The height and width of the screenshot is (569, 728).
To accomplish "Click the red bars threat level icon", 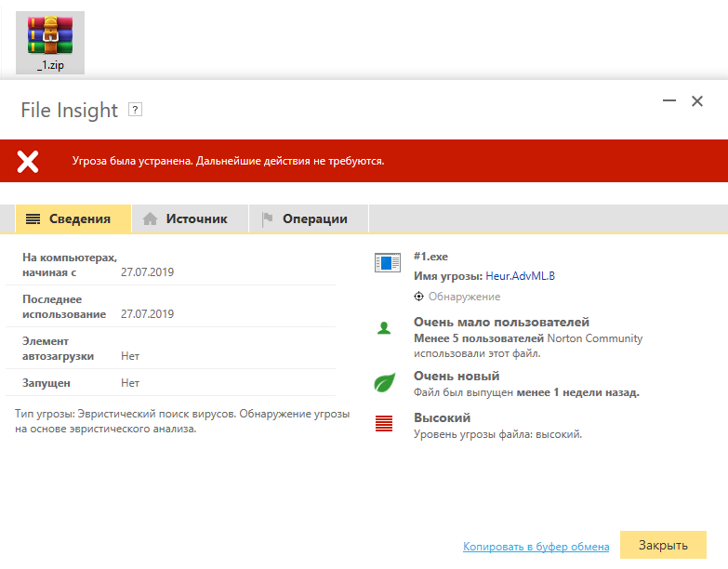I will click(x=384, y=423).
